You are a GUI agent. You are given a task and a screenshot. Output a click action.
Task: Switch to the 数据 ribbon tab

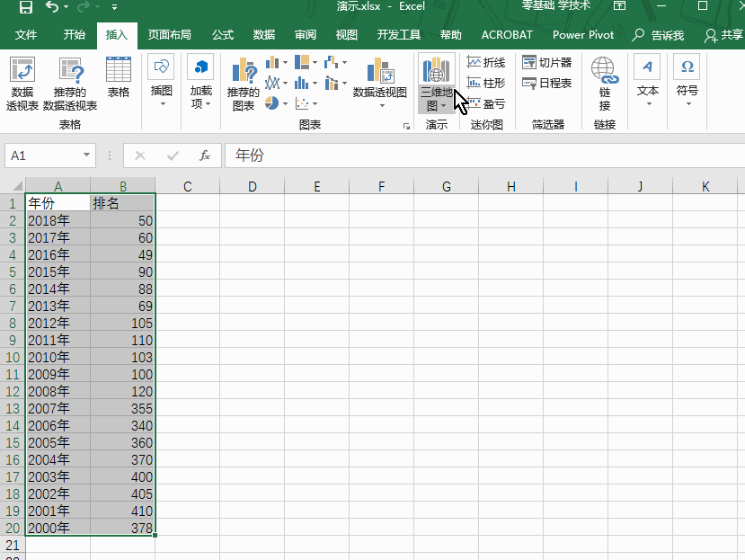click(x=264, y=35)
